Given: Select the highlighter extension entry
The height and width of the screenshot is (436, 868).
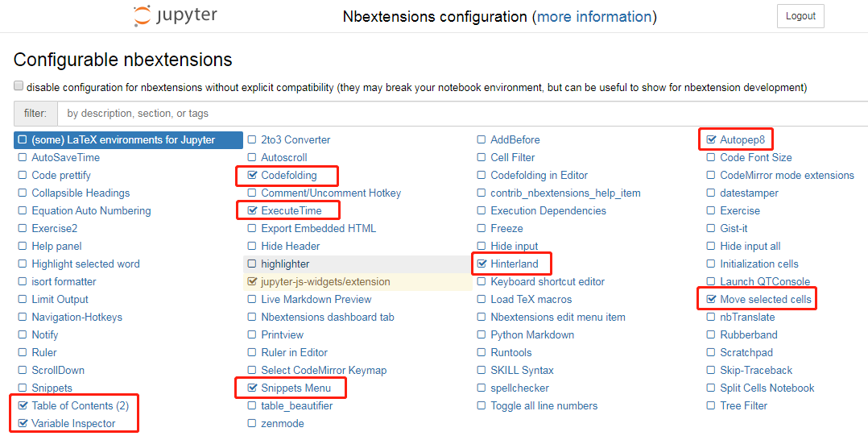Looking at the screenshot, I should coord(285,264).
